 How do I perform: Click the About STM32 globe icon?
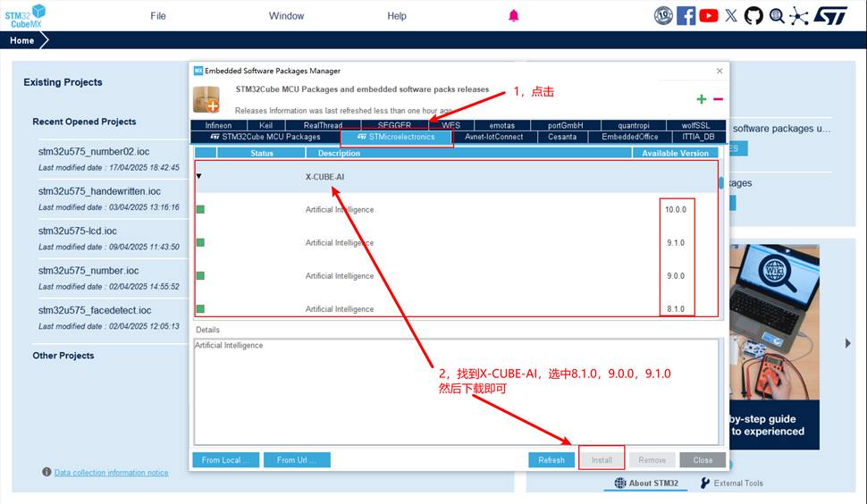coord(620,483)
